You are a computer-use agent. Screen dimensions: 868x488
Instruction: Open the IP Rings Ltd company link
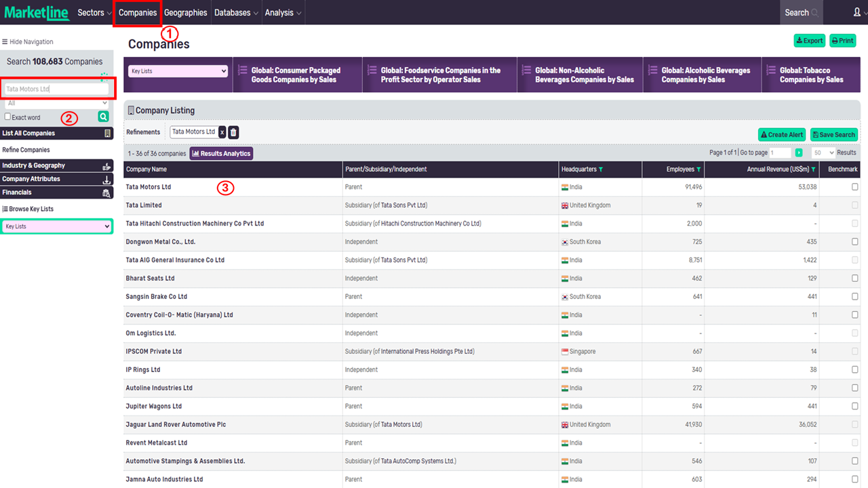[143, 370]
